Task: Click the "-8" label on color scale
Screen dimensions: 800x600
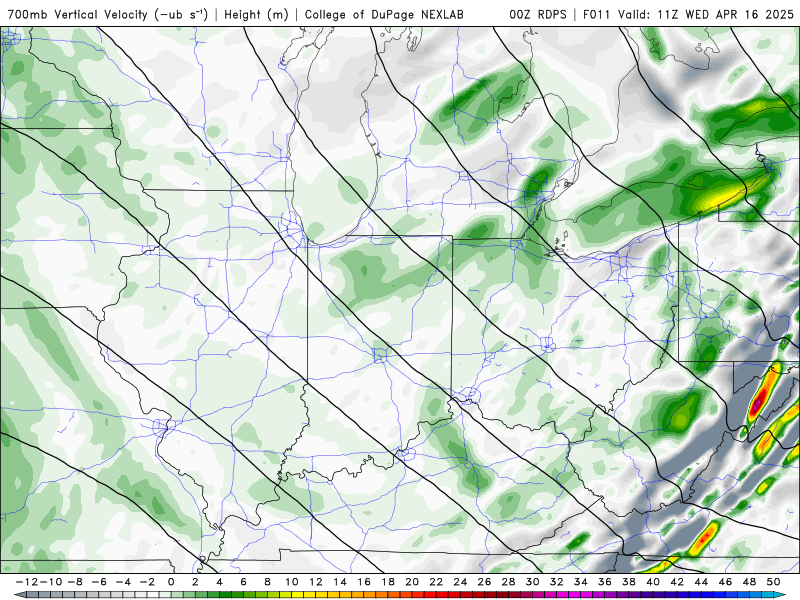Action: pyautogui.click(x=75, y=582)
